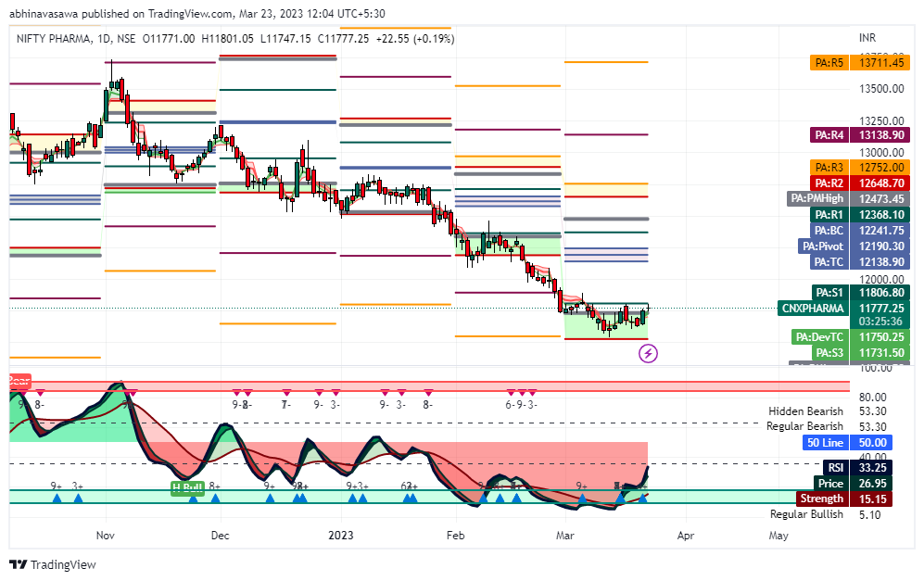
Task: Click the 6-9-3- signal count label
Action: [x=521, y=405]
